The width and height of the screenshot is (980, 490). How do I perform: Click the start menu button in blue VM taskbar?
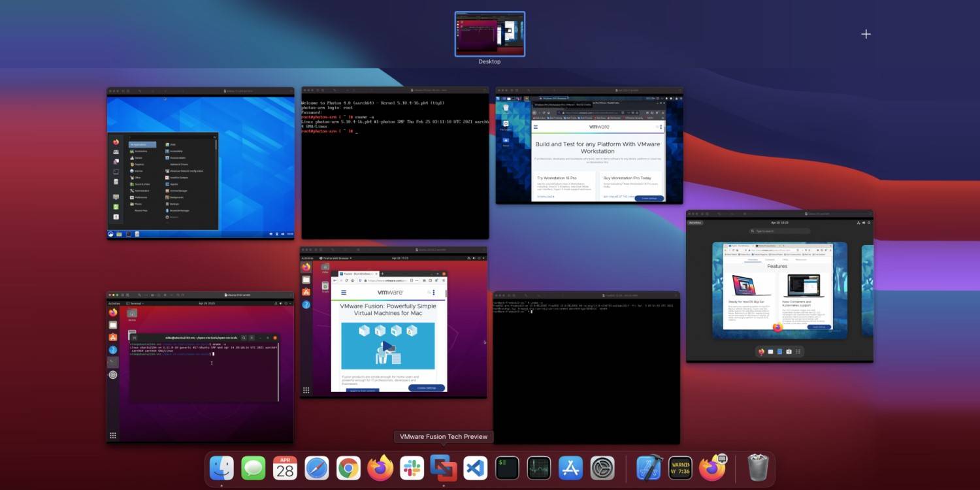click(x=112, y=234)
